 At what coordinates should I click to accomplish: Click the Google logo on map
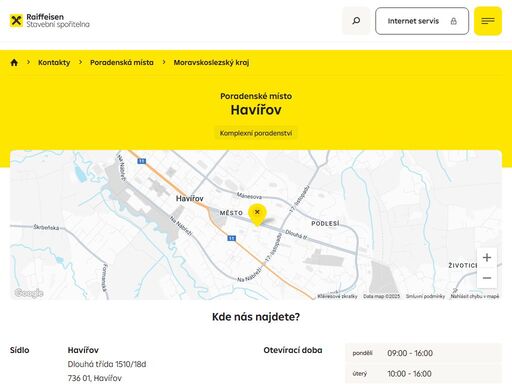coord(29,293)
